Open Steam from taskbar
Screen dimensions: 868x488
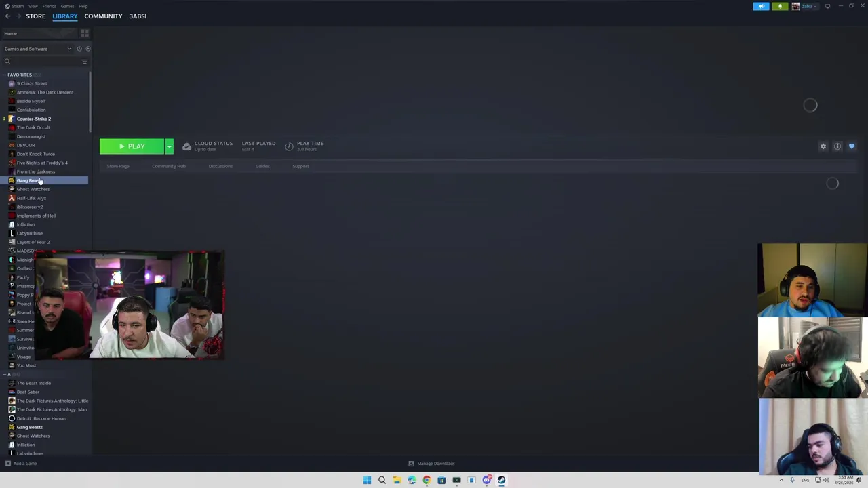(501, 480)
